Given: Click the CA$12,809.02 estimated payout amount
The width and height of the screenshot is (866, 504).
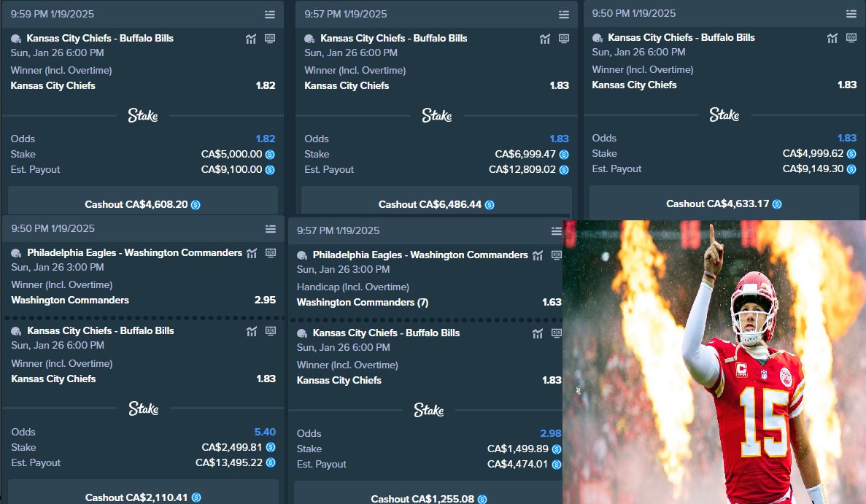Looking at the screenshot, I should tap(522, 169).
